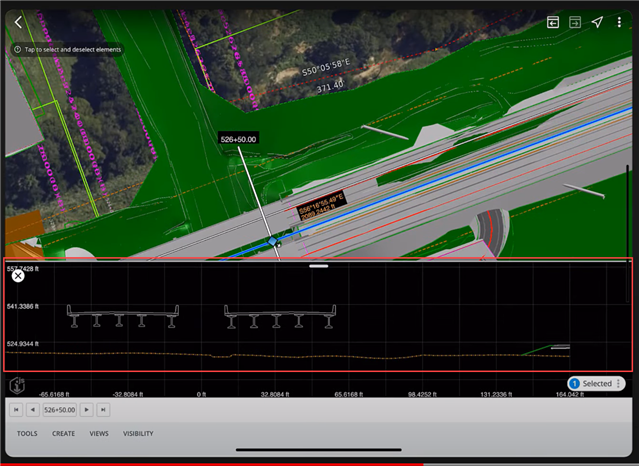Screen dimensions: 639x466
Task: Close the cross-section panel with the X button
Action: (x=18, y=276)
